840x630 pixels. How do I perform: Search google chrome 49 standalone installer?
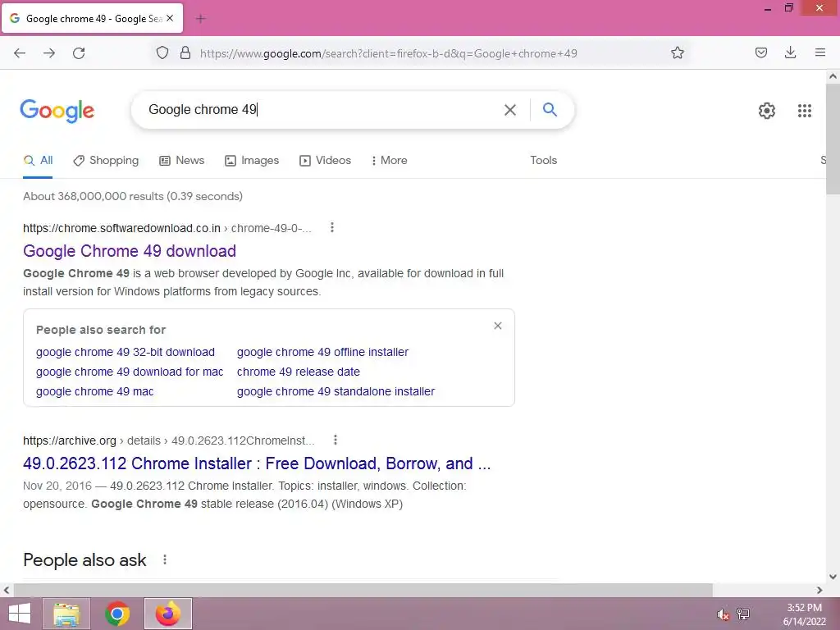click(x=336, y=391)
